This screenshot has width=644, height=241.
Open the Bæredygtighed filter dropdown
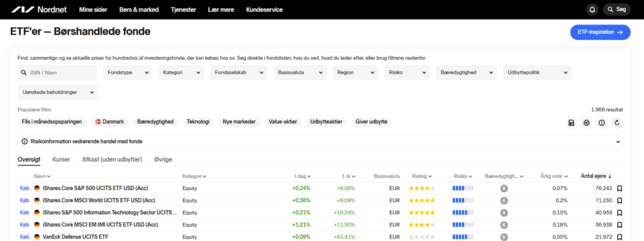click(x=466, y=72)
